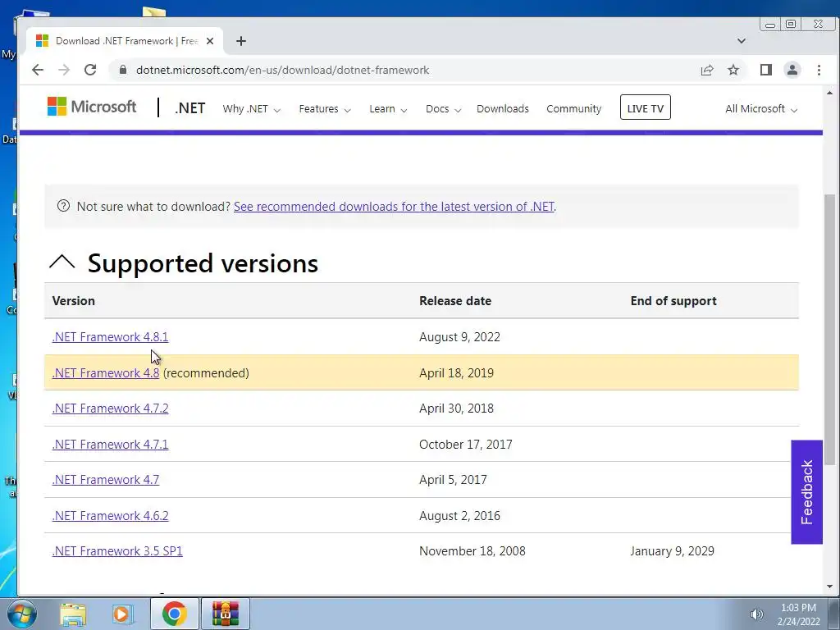Bookmark this page with the star icon
The height and width of the screenshot is (630, 840).
point(733,71)
